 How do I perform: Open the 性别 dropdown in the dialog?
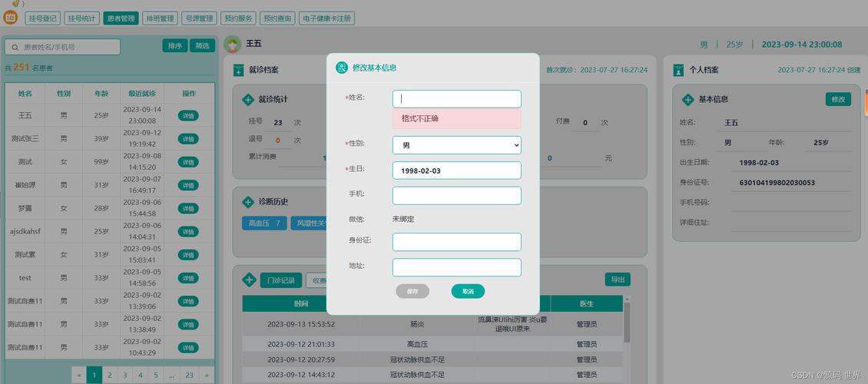pyautogui.click(x=457, y=145)
